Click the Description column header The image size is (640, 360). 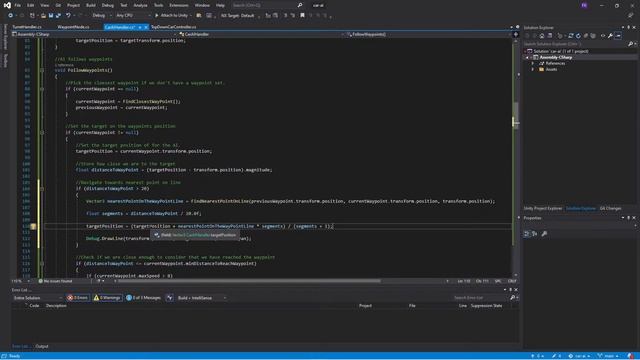coord(56,306)
